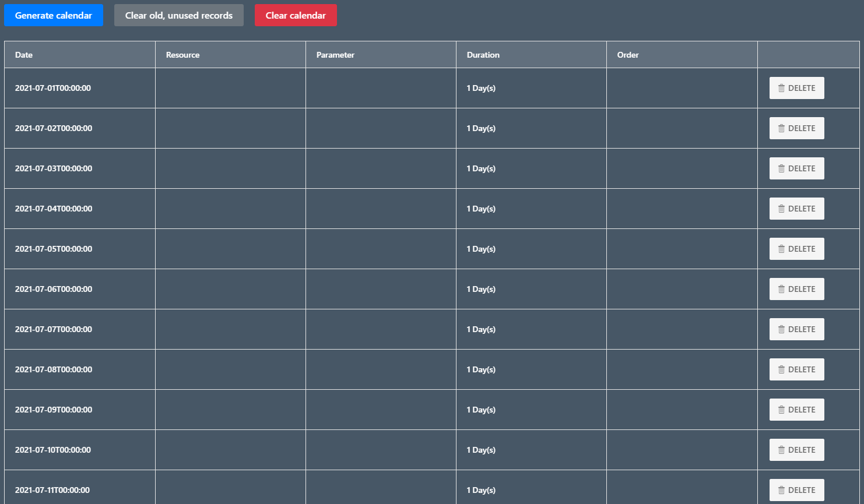Delete the 2021-07-09 record

click(x=796, y=410)
